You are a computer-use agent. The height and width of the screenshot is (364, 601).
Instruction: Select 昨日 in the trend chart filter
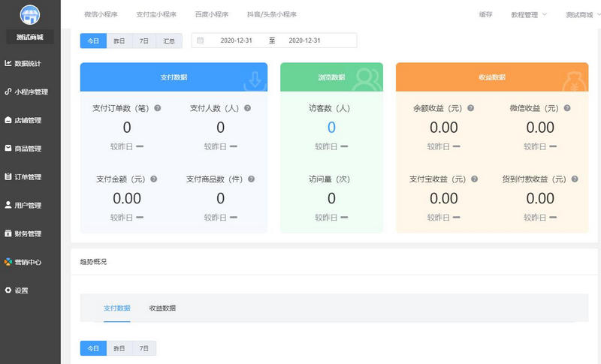(119, 348)
